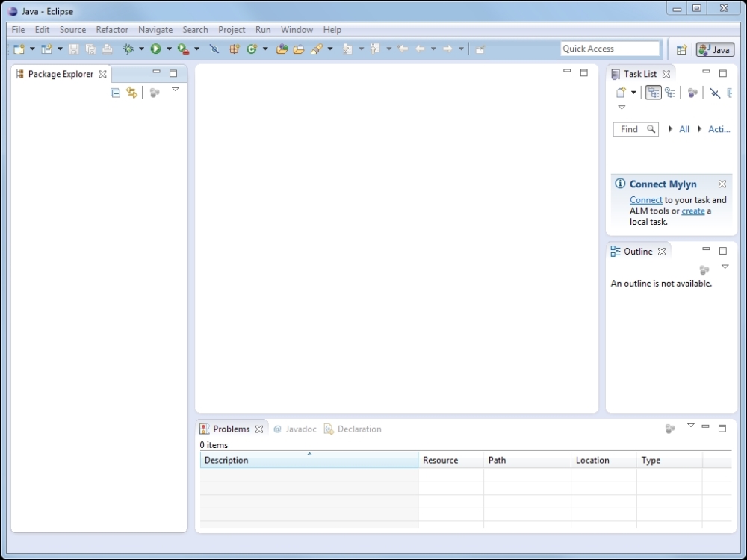The image size is (747, 560).
Task: Click the Previous Annotation icon
Action: point(375,49)
